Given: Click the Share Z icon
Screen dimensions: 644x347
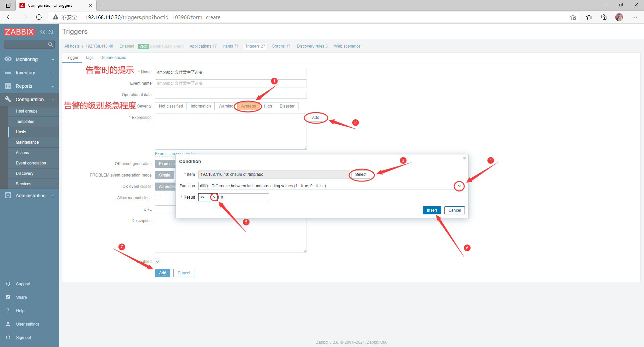Looking at the screenshot, I should (8, 297).
